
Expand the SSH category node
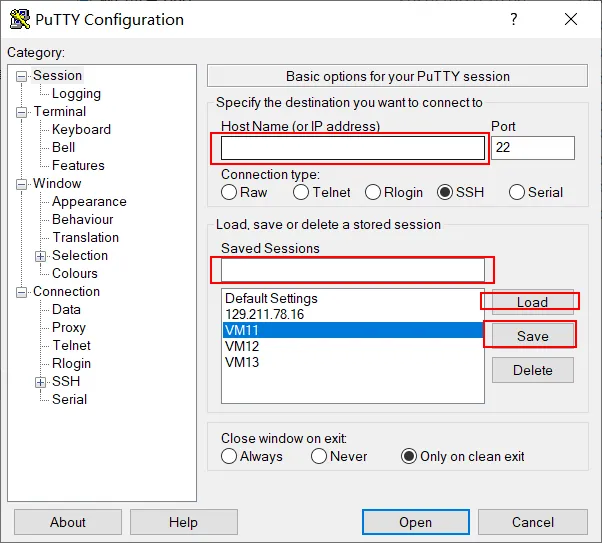point(41,382)
